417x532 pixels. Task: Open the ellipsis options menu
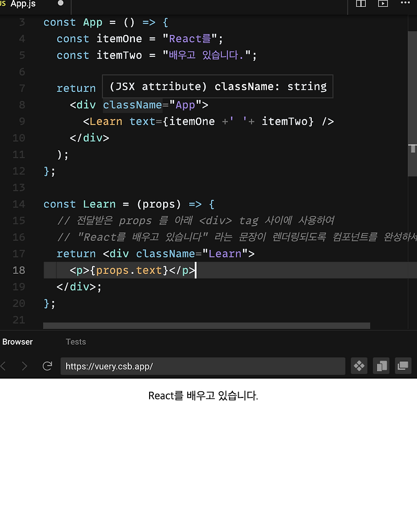point(405,4)
